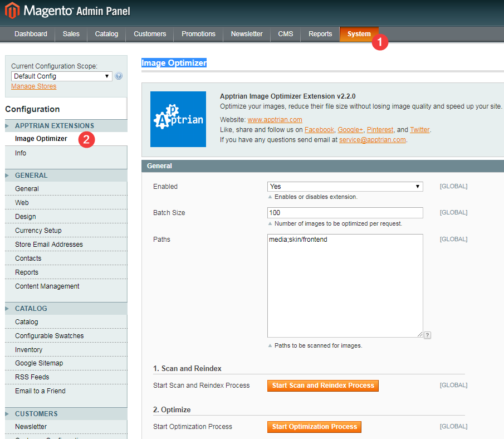Image resolution: width=504 pixels, height=439 pixels.
Task: Open the Pinterest link
Action: coord(380,130)
